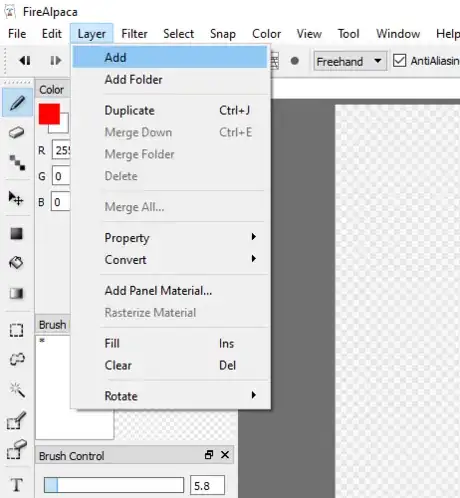Select the Select Pen tool
Screen dimensions: 460x498
(x=16, y=421)
